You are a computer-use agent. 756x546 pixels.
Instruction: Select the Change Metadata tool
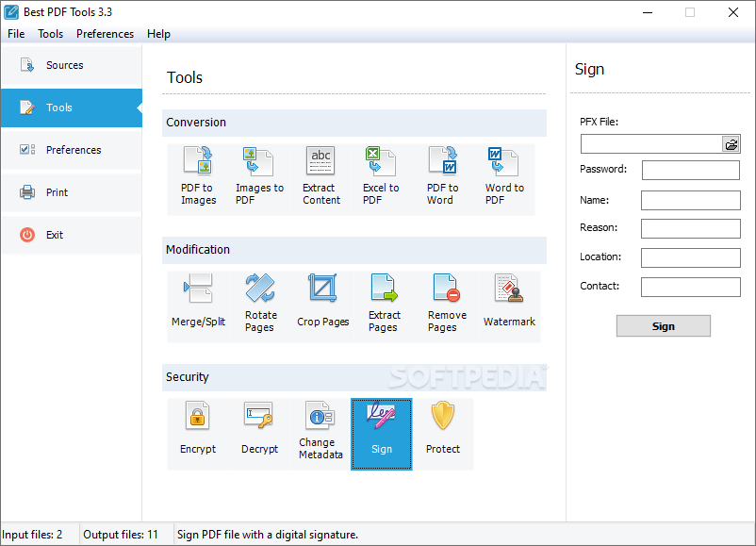pyautogui.click(x=320, y=434)
